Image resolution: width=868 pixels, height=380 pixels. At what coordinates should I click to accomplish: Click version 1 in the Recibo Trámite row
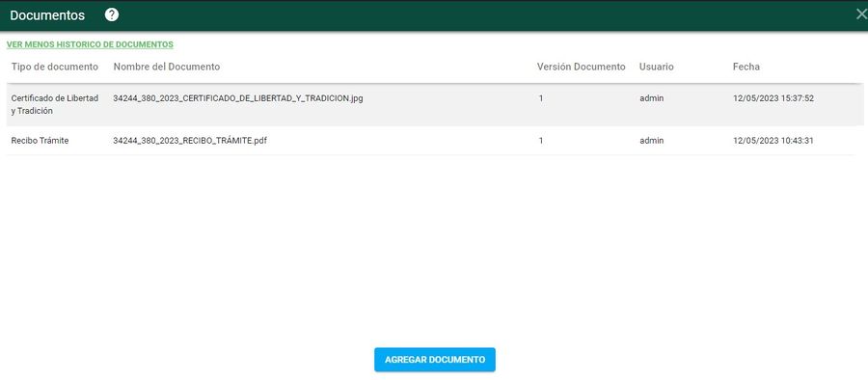point(541,141)
